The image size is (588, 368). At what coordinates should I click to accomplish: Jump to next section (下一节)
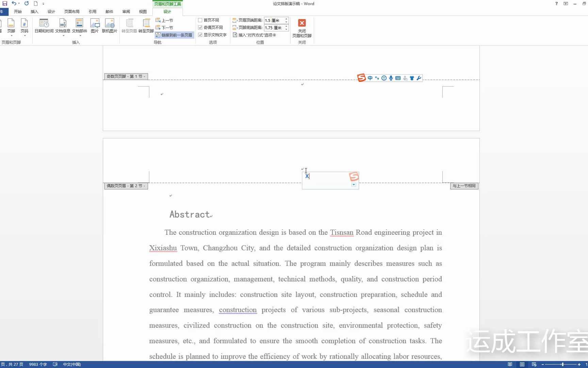[164, 28]
